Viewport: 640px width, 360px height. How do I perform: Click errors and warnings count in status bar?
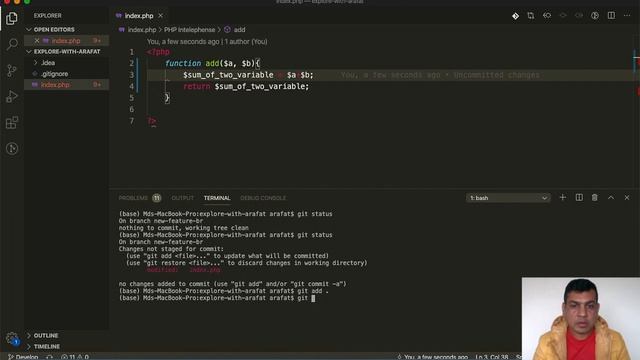coord(75,357)
